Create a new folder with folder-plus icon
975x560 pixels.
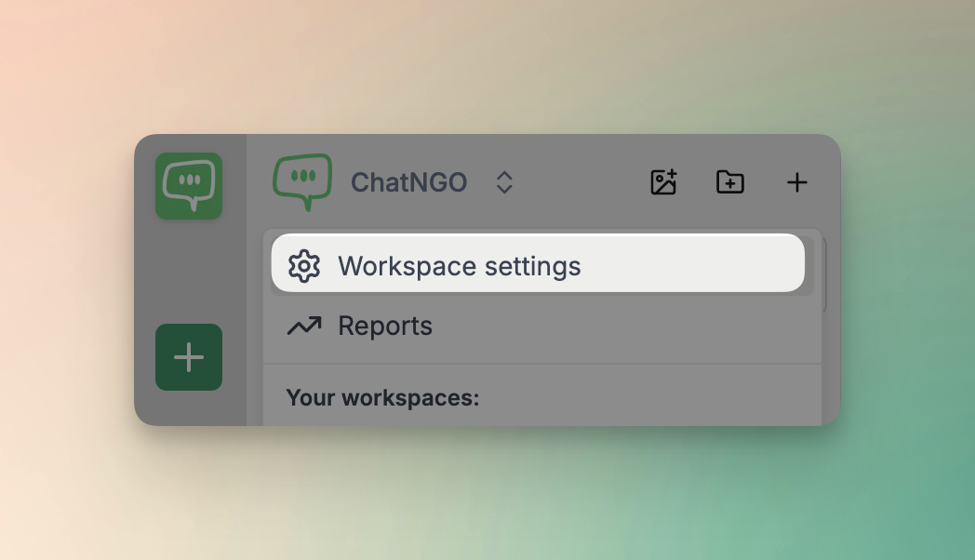[x=730, y=182]
